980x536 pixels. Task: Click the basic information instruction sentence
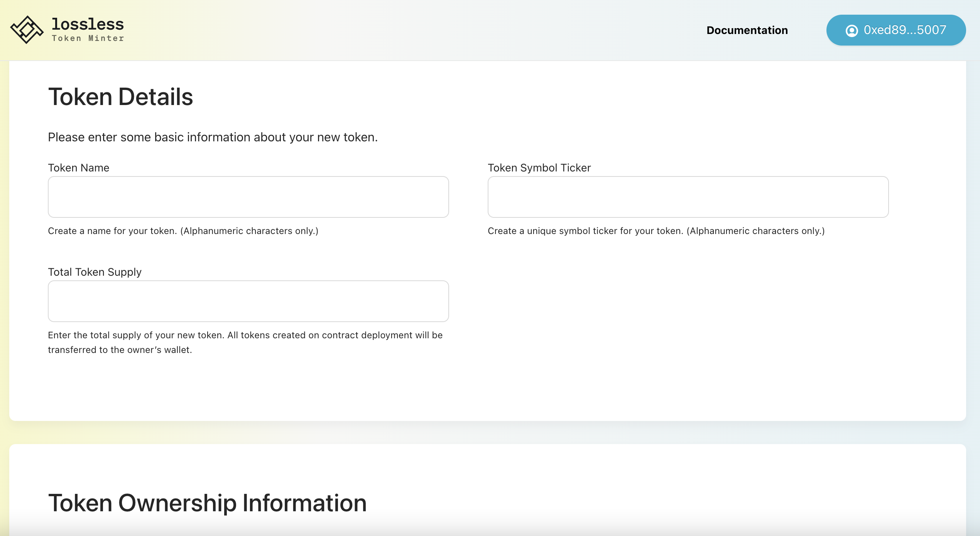213,137
